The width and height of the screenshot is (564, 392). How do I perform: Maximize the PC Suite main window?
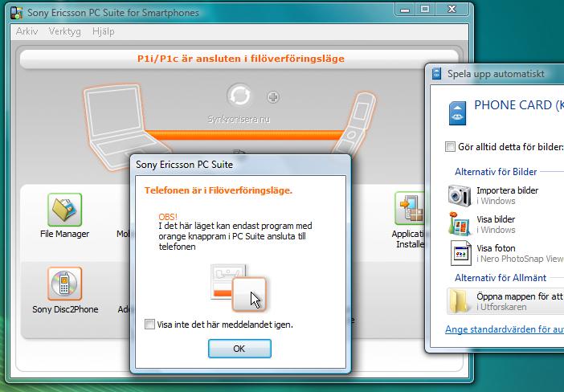(x=425, y=10)
